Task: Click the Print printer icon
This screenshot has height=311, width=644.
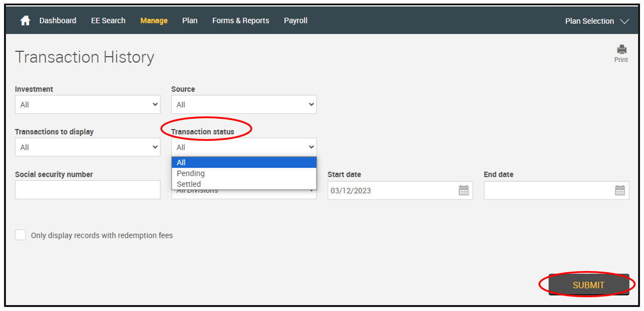Action: (621, 50)
